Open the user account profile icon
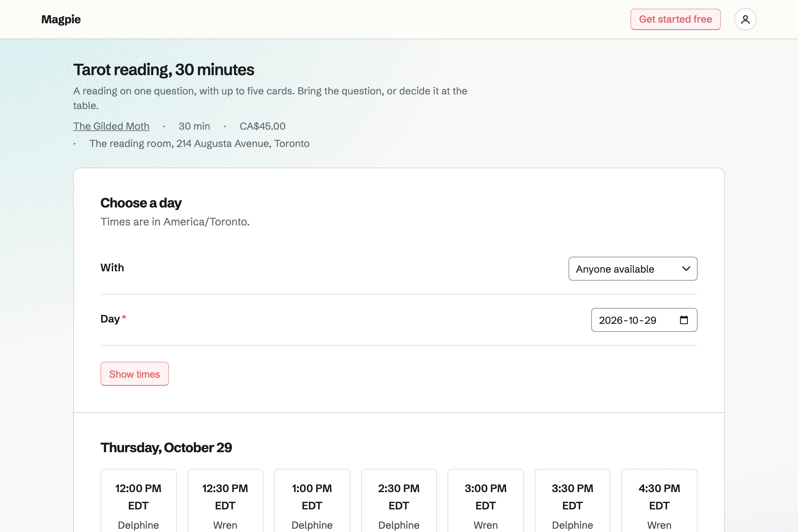798x532 pixels. (745, 19)
